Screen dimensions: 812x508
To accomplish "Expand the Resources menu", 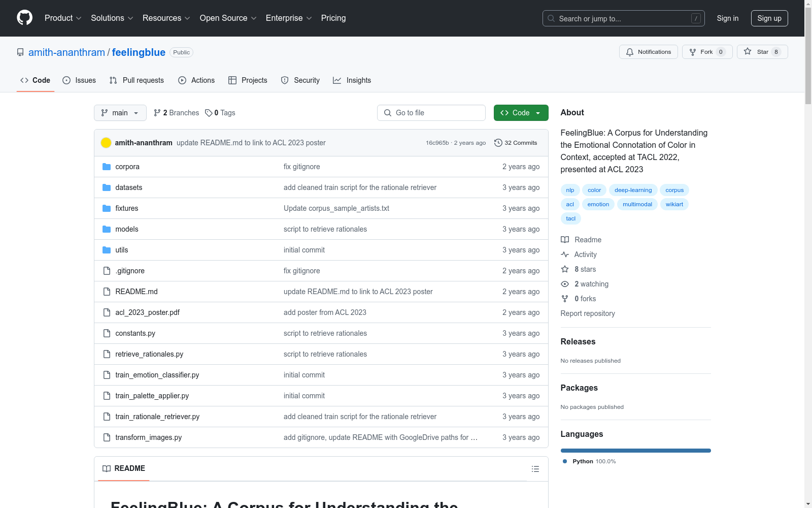I will [166, 18].
